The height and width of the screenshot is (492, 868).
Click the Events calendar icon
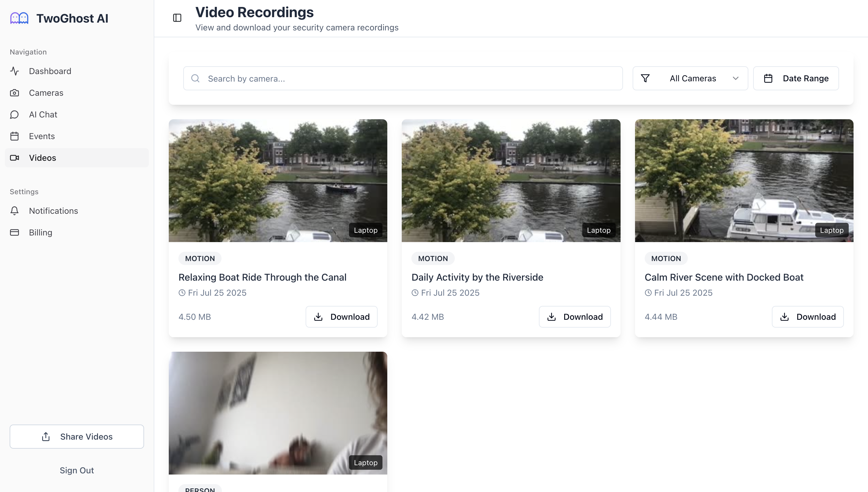(14, 136)
